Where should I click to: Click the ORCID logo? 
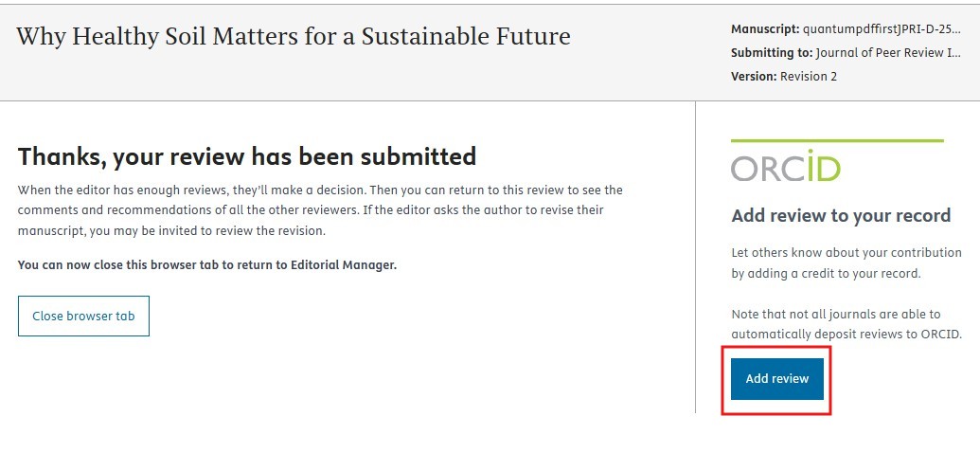785,166
